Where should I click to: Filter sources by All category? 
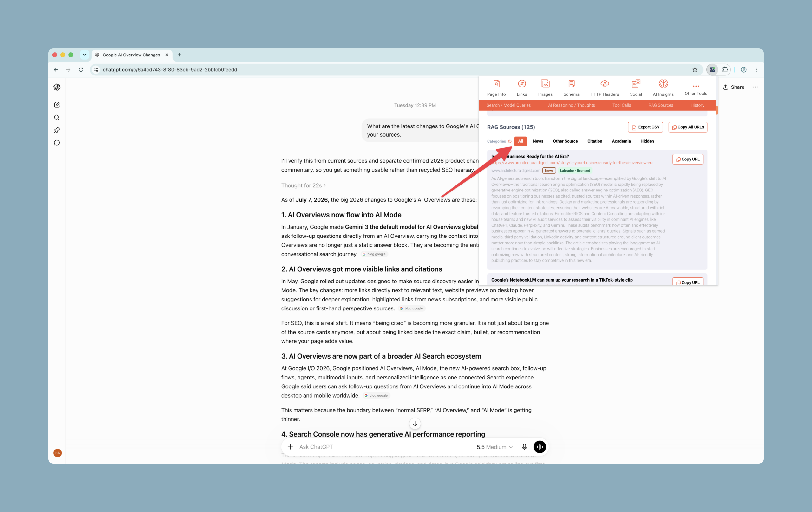(520, 141)
